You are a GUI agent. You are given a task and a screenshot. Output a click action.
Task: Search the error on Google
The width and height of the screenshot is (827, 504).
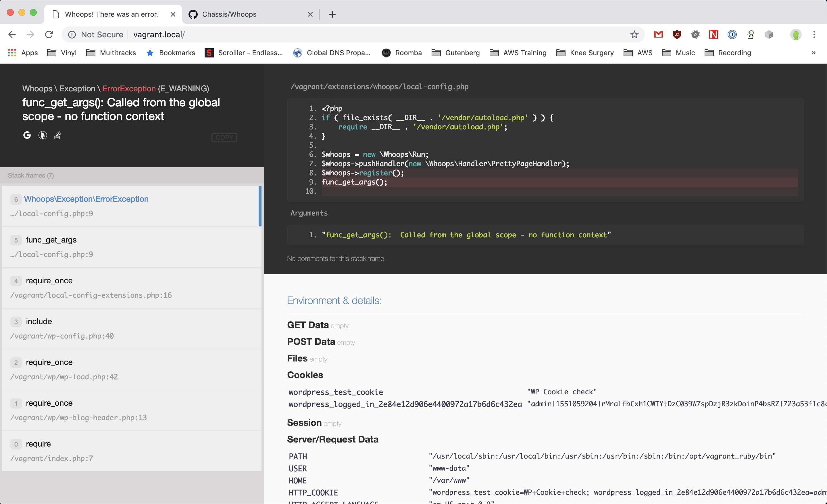pyautogui.click(x=27, y=135)
